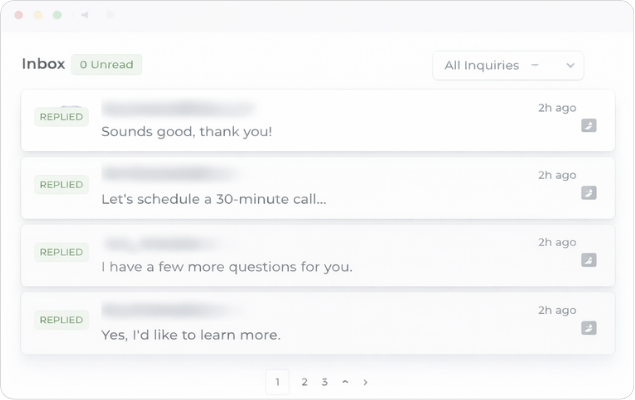Image resolution: width=635 pixels, height=400 pixels.
Task: Click the REPLIED tag on last message
Action: (61, 319)
